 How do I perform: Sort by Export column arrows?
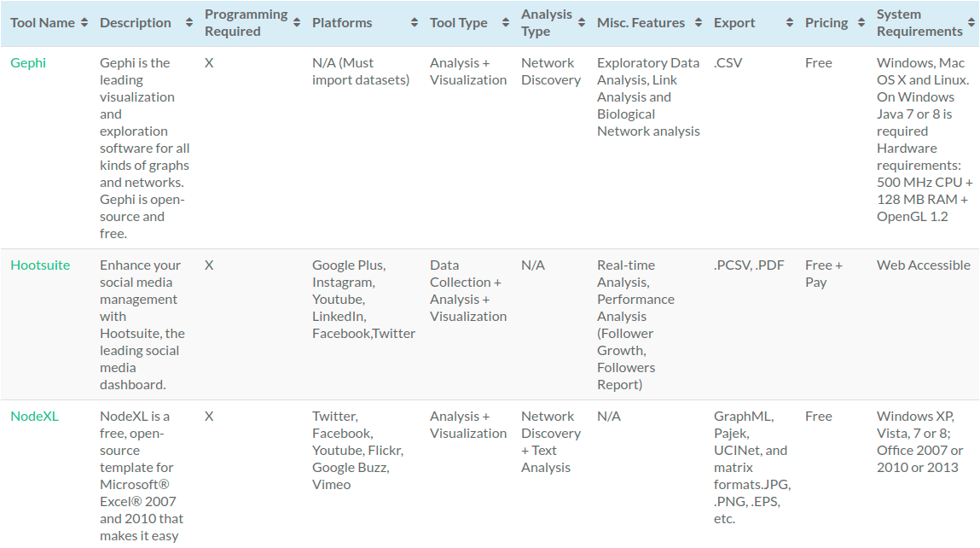(x=790, y=22)
